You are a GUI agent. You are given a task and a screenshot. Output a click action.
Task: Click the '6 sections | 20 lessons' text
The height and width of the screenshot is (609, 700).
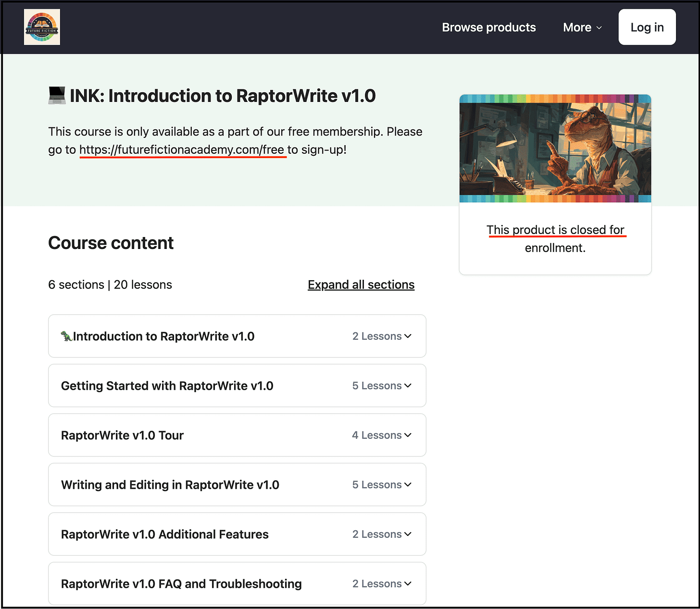tap(110, 285)
